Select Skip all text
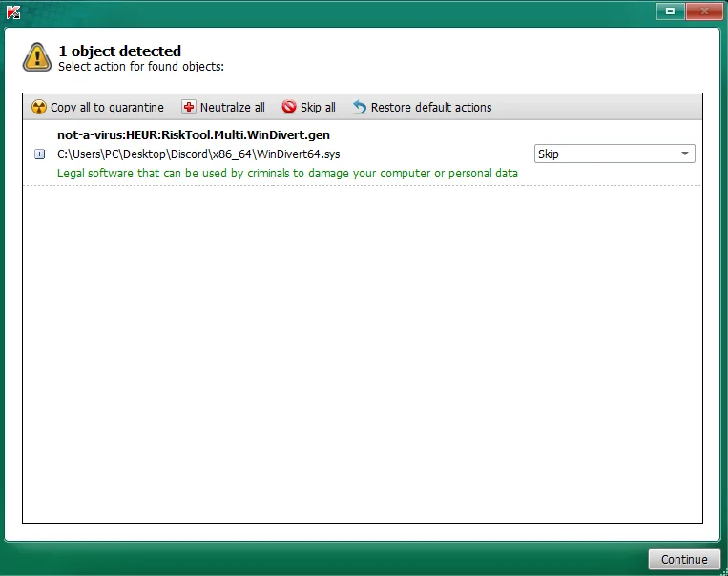728x576 pixels. click(x=318, y=107)
